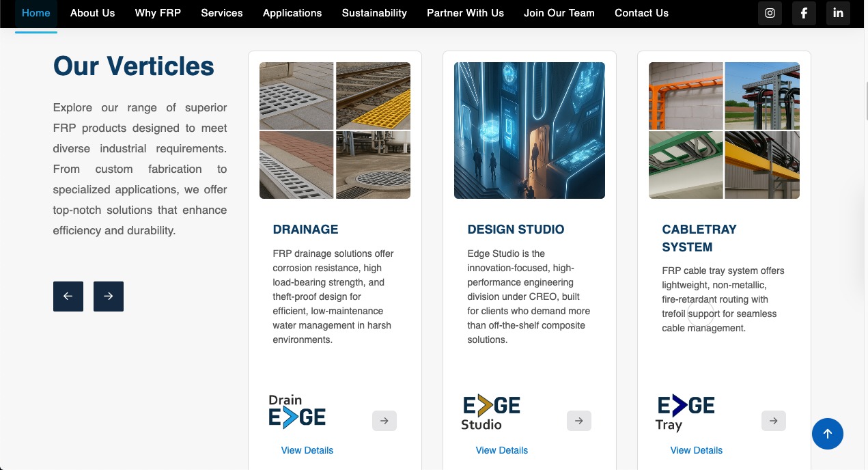Open the Why FRP menu item

point(158,13)
